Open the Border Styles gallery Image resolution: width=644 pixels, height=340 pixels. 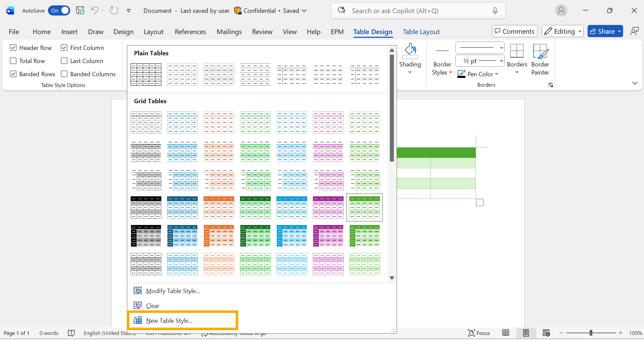point(442,59)
